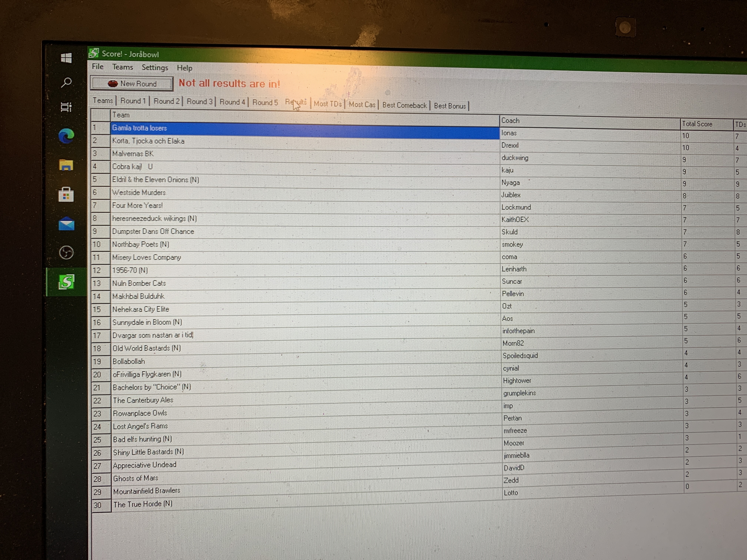The height and width of the screenshot is (560, 747).
Task: Open the Settings menu
Action: (x=155, y=68)
